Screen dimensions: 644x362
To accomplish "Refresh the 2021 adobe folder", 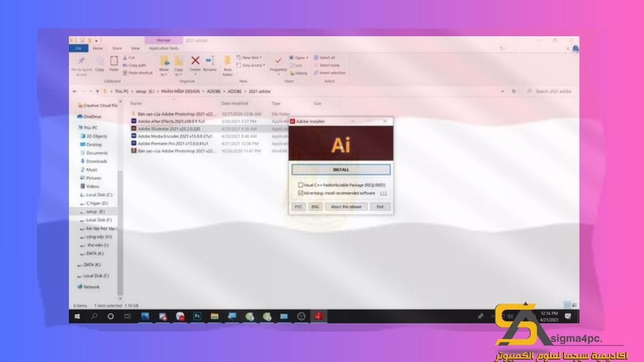I will (x=514, y=92).
